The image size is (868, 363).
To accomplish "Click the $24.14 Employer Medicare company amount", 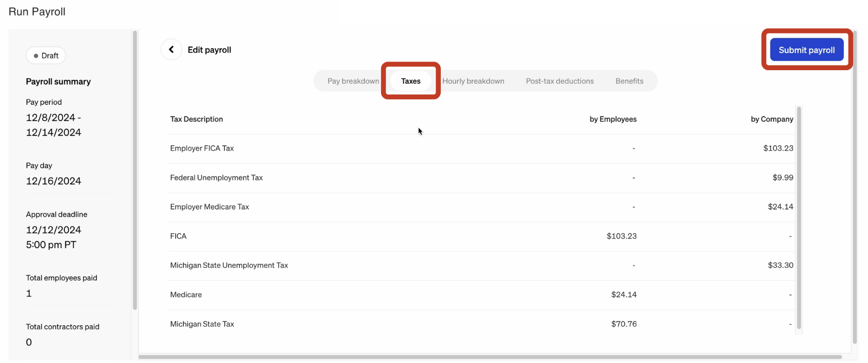I will (x=780, y=206).
